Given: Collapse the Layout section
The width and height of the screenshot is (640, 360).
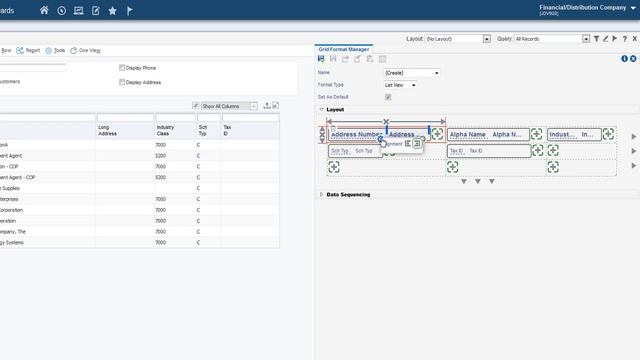Looking at the screenshot, I should coord(321,109).
